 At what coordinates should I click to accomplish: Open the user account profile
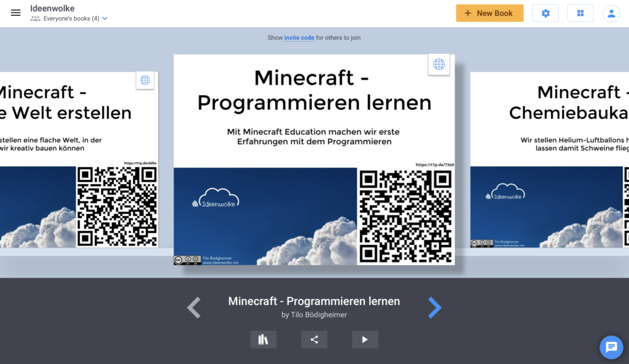click(611, 14)
